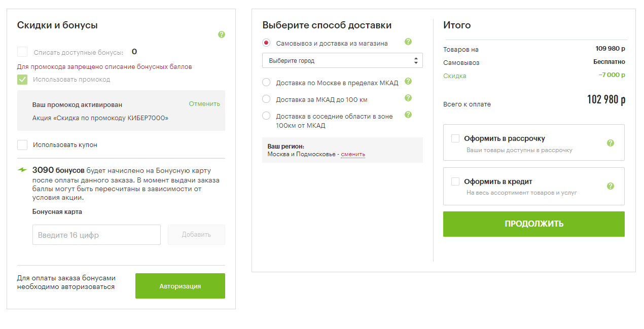Image resolution: width=644 pixels, height=329 pixels.
Task: Open help for Доставка по Москве в пределах МКАД
Action: click(408, 81)
